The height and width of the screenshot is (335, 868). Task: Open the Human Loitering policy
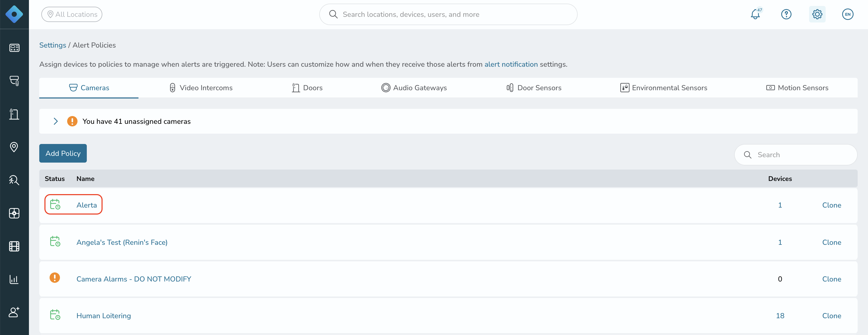104,316
